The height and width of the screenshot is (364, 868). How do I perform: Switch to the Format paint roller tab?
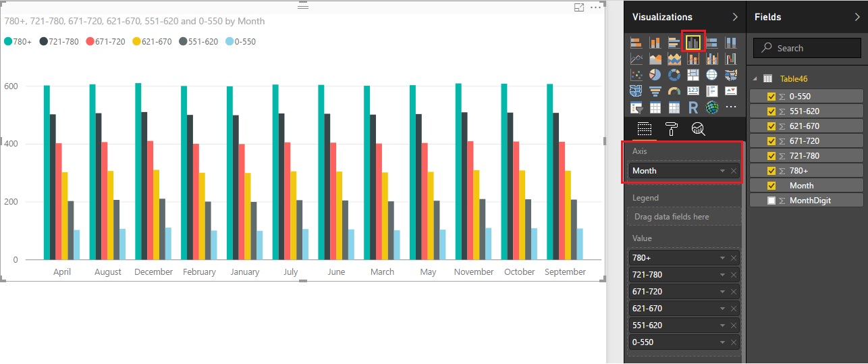(671, 129)
